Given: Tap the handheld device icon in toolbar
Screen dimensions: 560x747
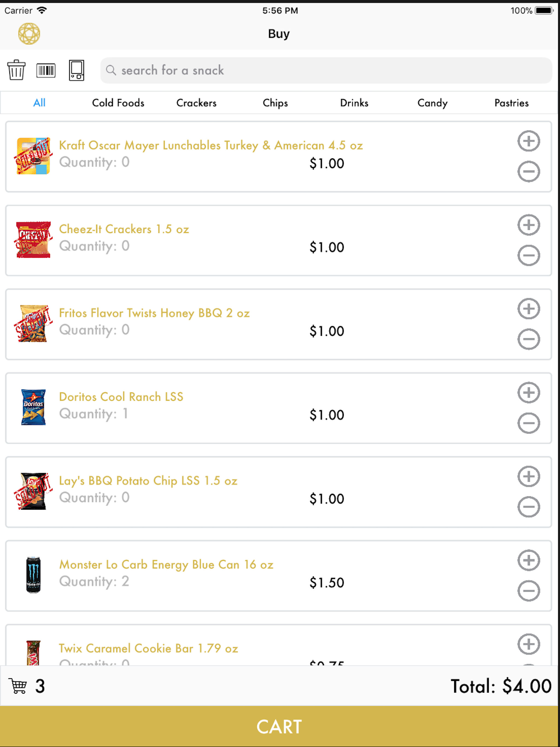Looking at the screenshot, I should click(77, 70).
